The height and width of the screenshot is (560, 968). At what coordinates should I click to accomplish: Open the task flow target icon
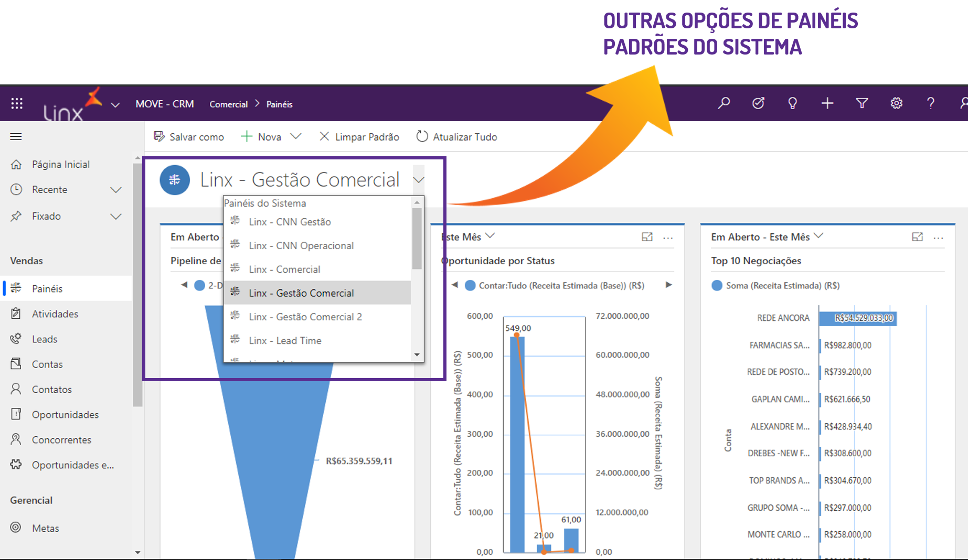pos(758,103)
